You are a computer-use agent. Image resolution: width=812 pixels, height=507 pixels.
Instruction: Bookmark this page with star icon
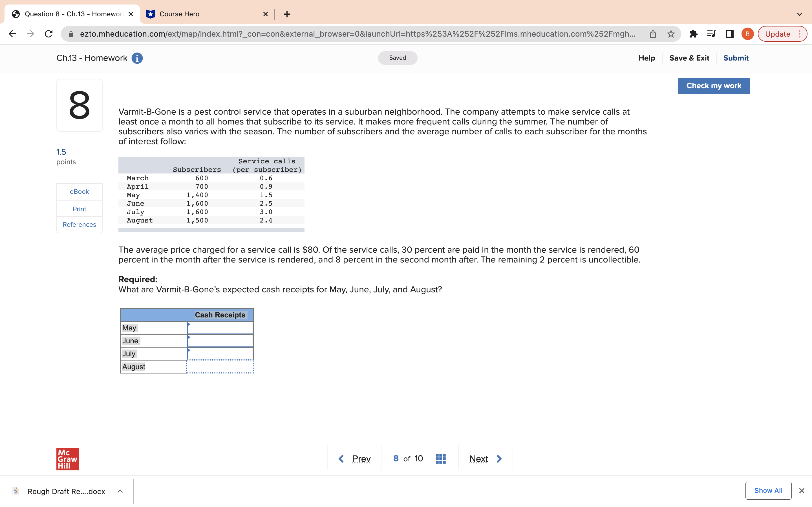tap(671, 34)
